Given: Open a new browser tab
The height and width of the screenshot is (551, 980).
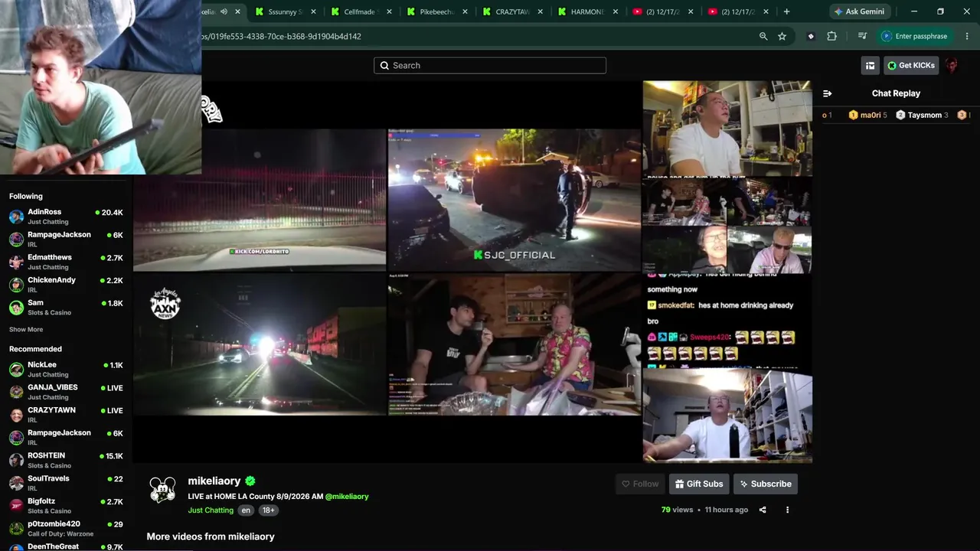Looking at the screenshot, I should tap(786, 11).
